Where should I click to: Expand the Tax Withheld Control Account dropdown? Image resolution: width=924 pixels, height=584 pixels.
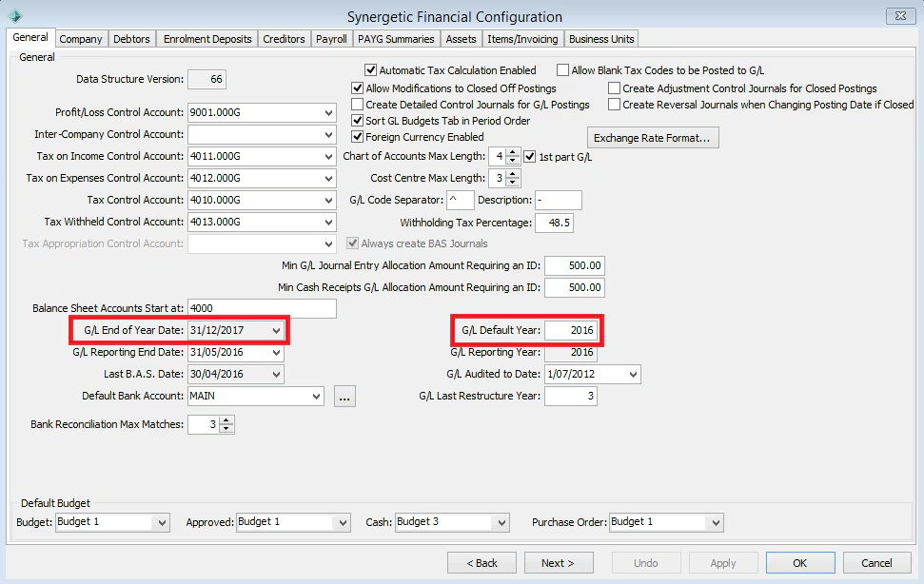click(x=328, y=222)
